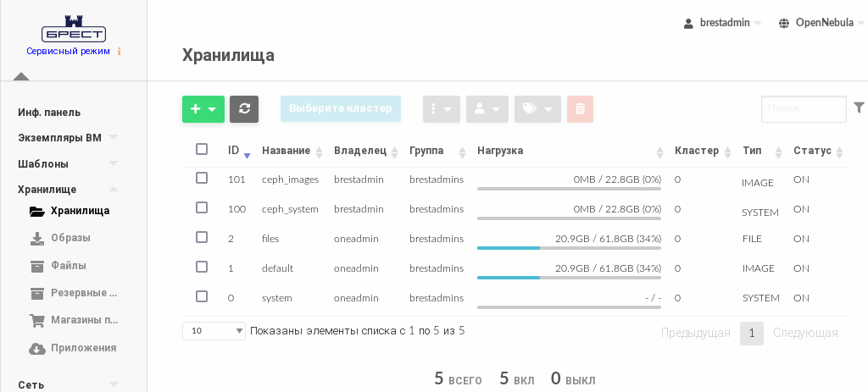Screen dimensions: 868x392
Task: Expand the Экземпляры ВМ sidebar section
Action: click(x=68, y=138)
